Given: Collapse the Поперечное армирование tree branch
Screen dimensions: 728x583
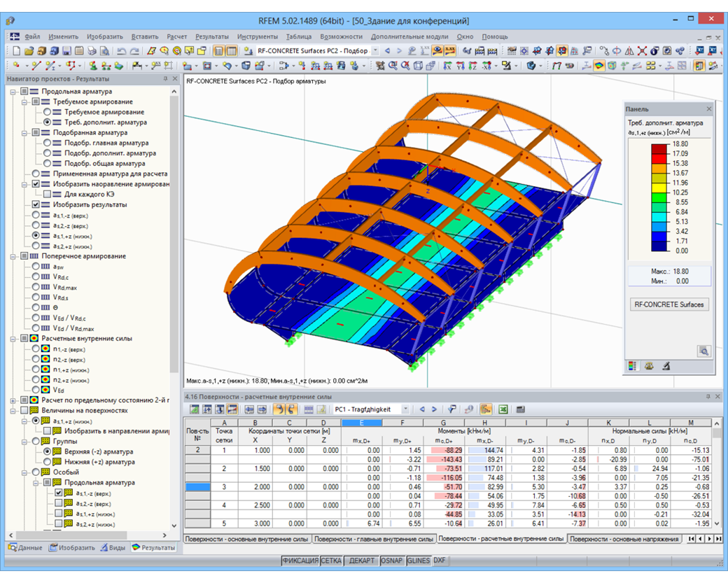Looking at the screenshot, I should click(14, 255).
